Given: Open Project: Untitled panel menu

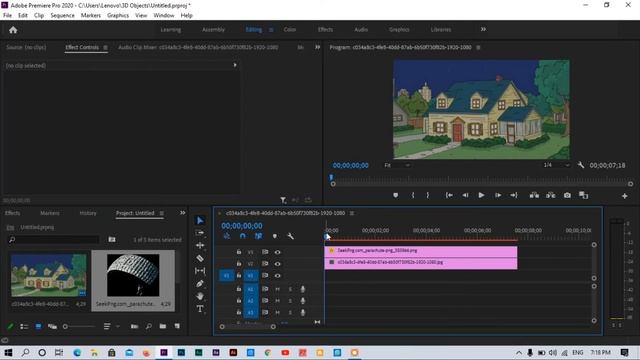Looking at the screenshot, I should click(162, 213).
